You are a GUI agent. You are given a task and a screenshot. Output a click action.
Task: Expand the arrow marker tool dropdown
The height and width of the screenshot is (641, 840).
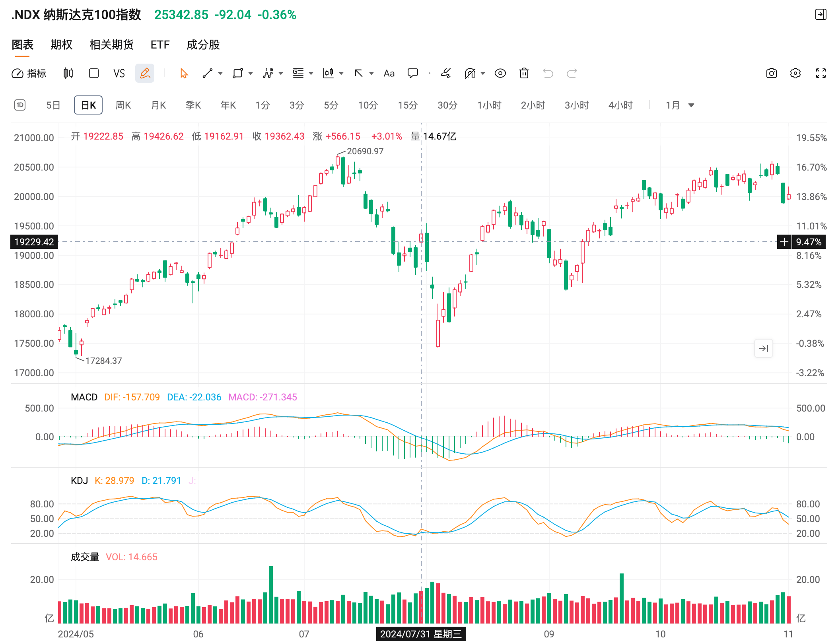(371, 73)
